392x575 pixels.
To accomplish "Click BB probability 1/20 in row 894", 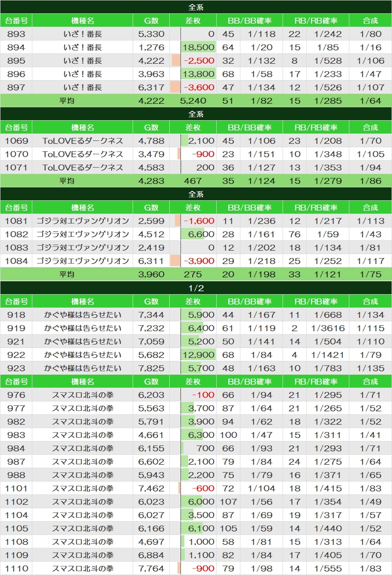I will coord(261,47).
